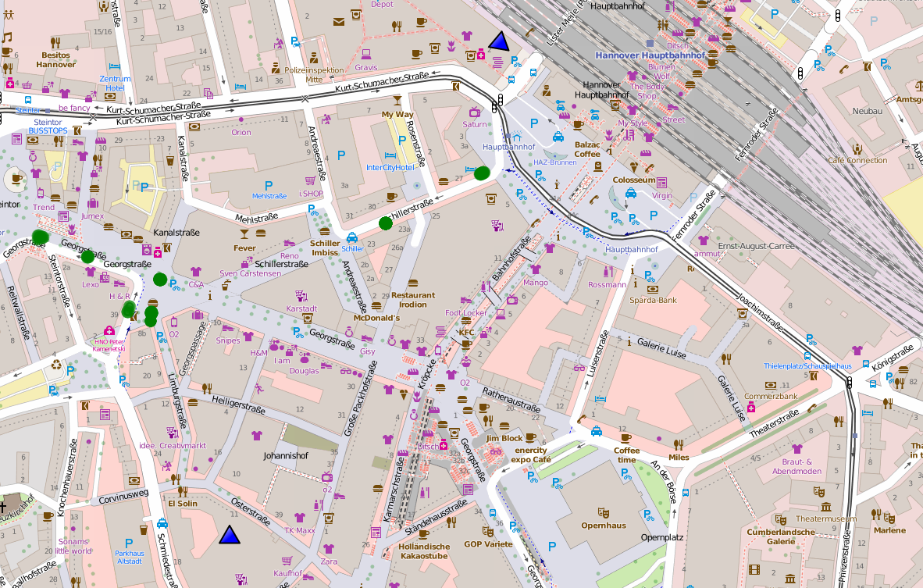
Task: Click the shopping cart icon above Kaufhof
Action: (287, 560)
